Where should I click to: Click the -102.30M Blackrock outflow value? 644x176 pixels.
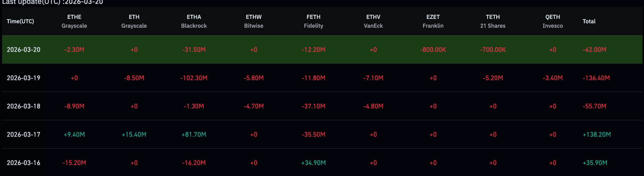pos(194,78)
